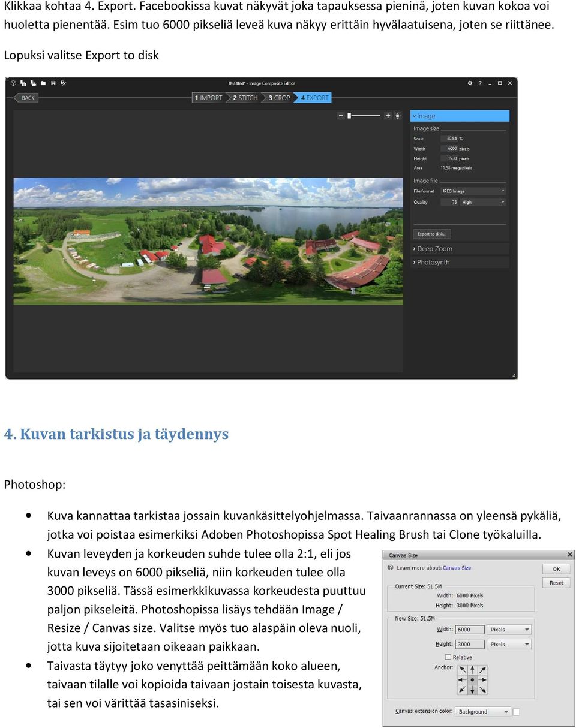Click the panorama preview image
Screen dimensions: 576x728
[208, 241]
